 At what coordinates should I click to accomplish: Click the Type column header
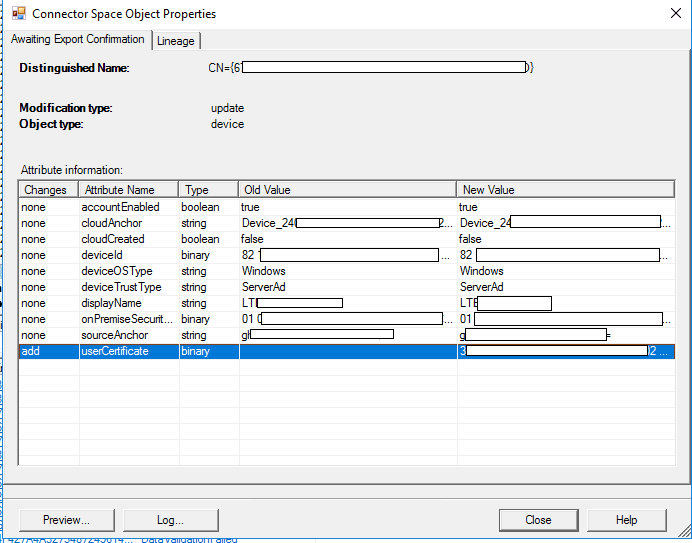pyautogui.click(x=209, y=190)
